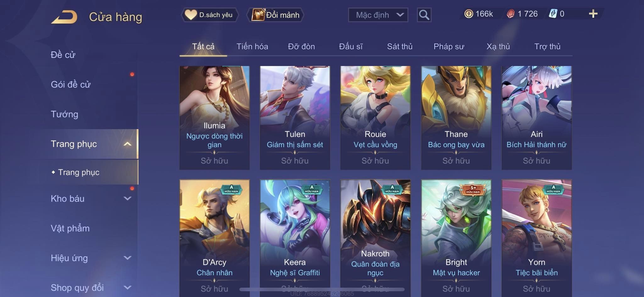Expand the Kho báu sidebar section
The image size is (644, 297).
click(127, 198)
